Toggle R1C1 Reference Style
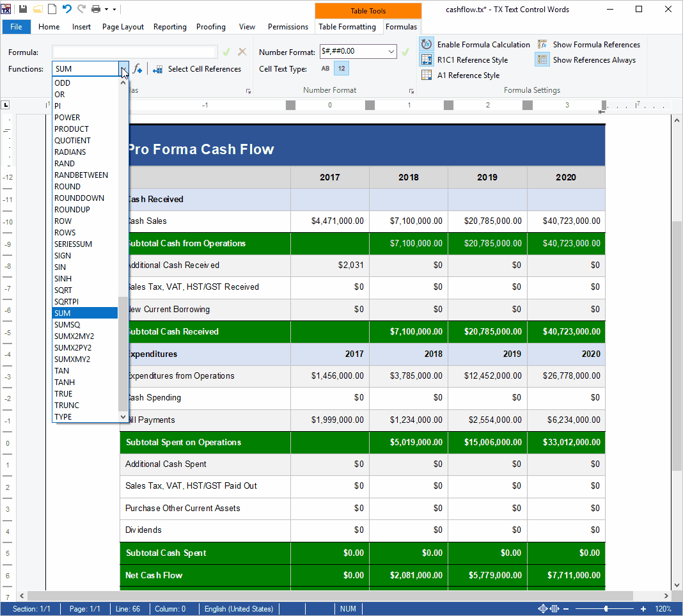The width and height of the screenshot is (683, 616). [x=427, y=59]
